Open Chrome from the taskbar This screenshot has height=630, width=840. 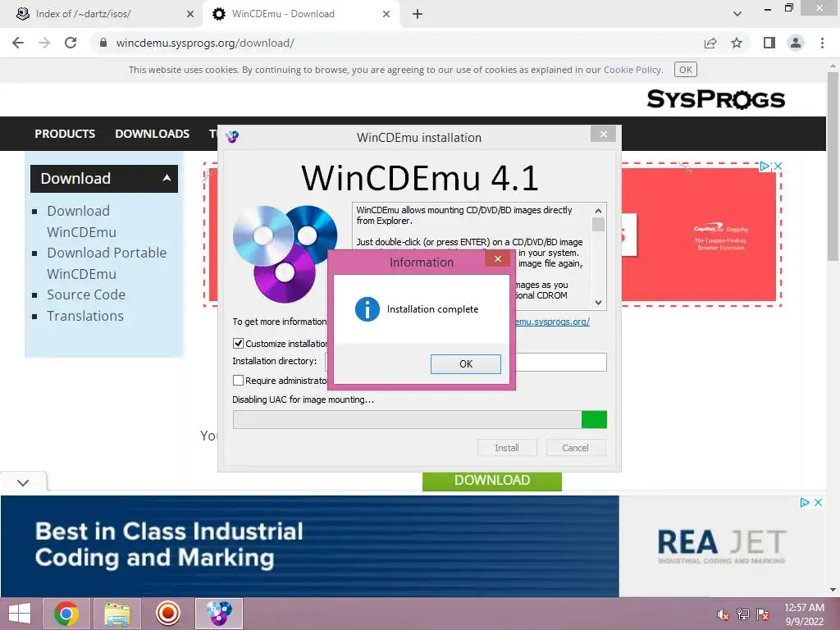click(66, 614)
